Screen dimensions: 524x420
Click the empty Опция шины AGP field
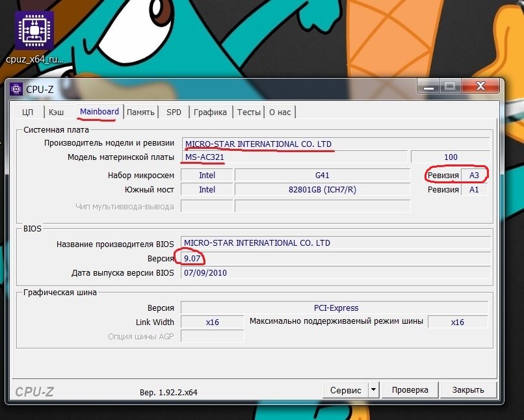(x=212, y=336)
